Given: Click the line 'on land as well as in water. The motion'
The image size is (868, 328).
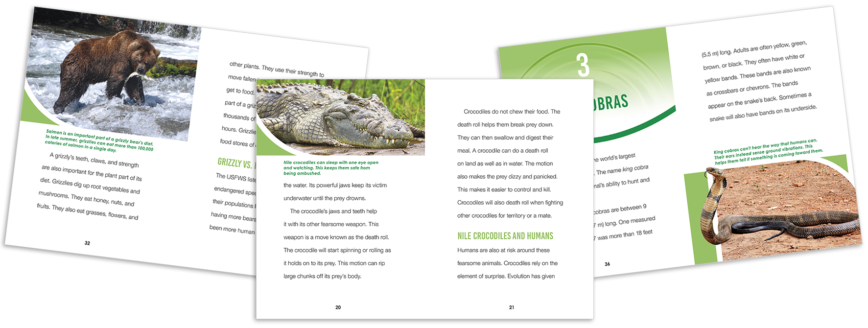Looking at the screenshot, I should [505, 164].
